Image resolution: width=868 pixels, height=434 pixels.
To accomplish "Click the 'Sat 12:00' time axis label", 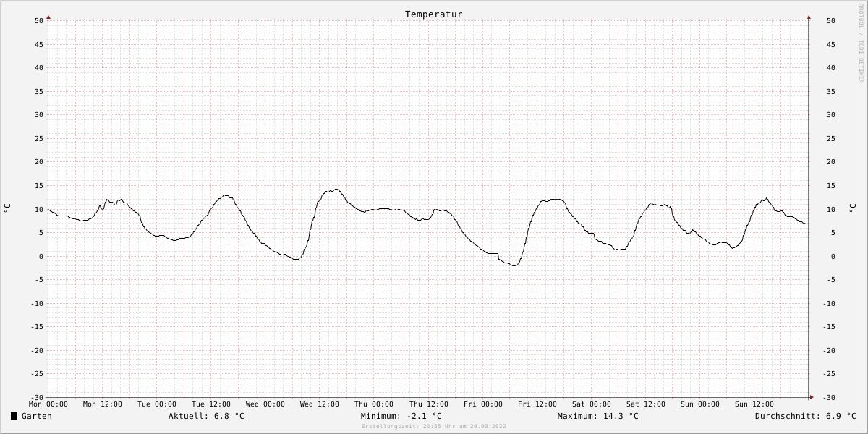I will (x=646, y=404).
